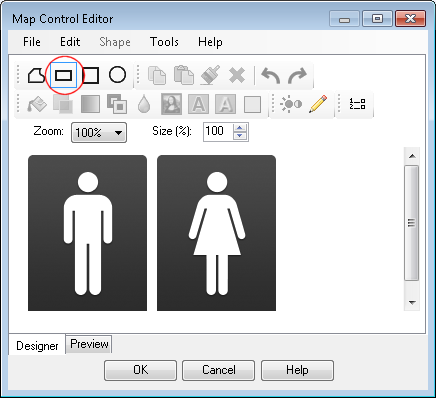Click the vertical scrollbar down arrow
The height and width of the screenshot is (398, 436).
412,303
